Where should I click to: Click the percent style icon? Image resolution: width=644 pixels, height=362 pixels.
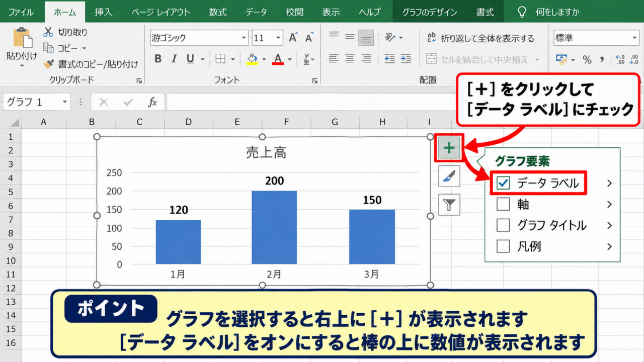pos(587,60)
